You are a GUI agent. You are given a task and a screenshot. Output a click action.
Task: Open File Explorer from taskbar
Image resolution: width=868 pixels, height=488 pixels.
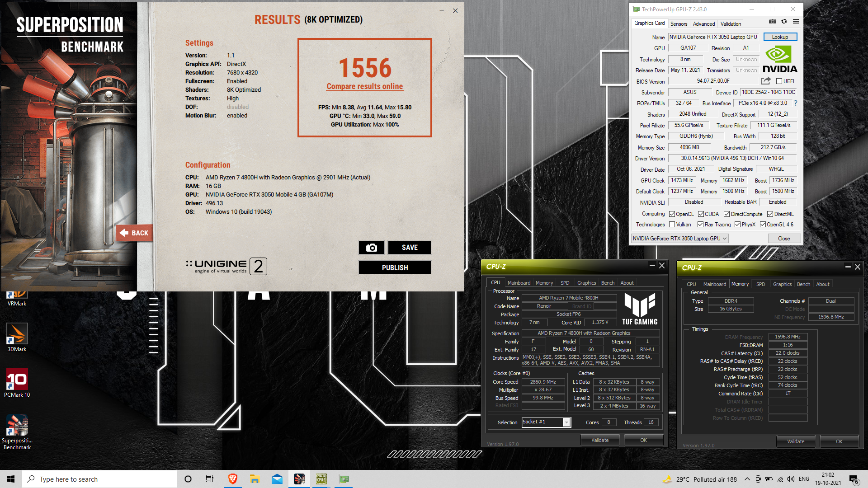pos(255,479)
